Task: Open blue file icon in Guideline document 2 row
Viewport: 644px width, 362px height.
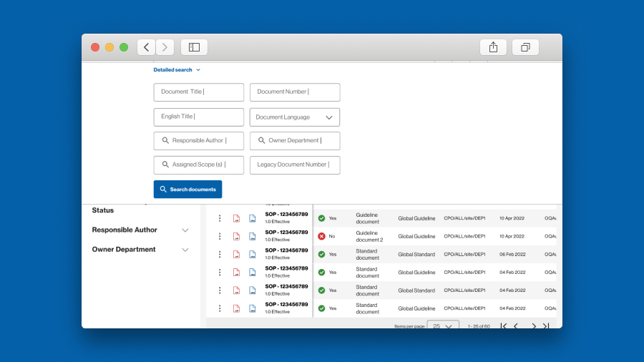Action: [252, 236]
